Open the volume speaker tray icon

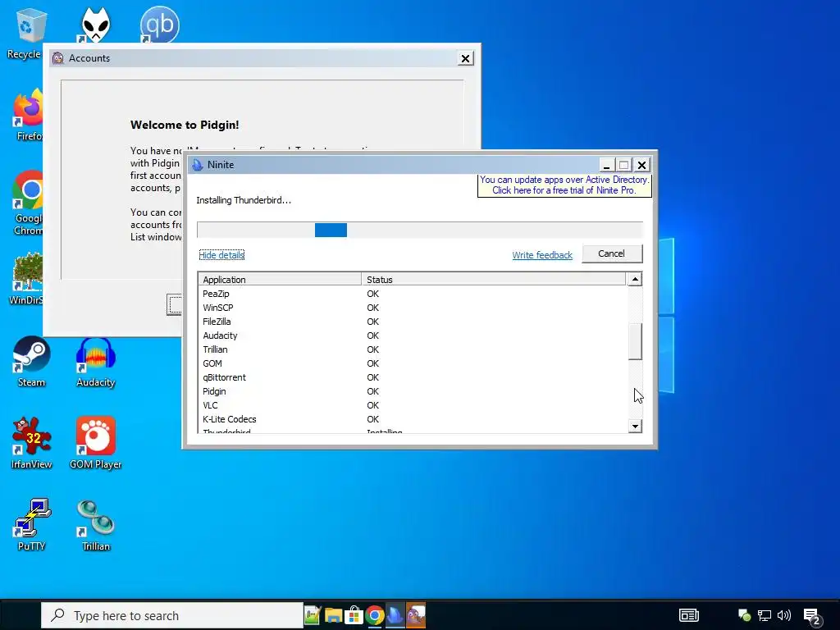[x=784, y=615]
